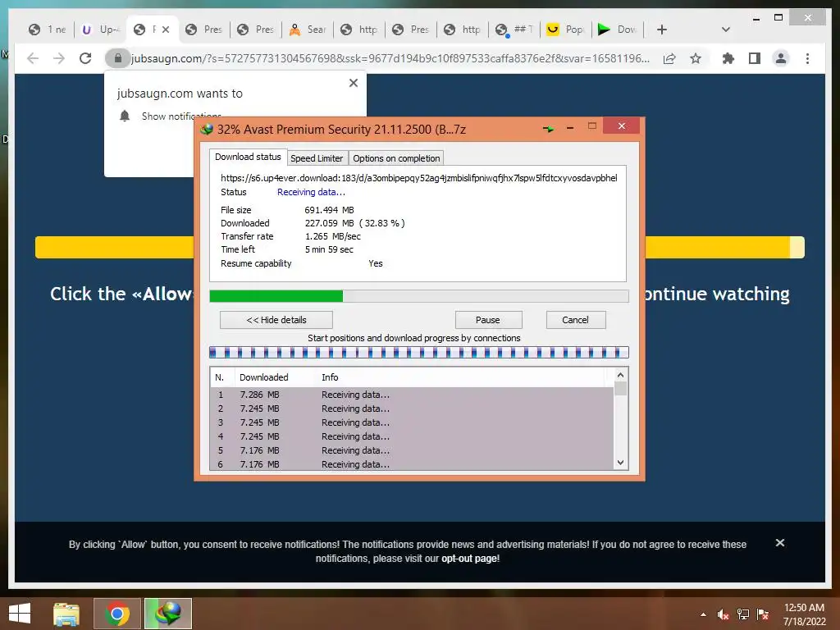Click the 1.265 MB/sec transfer rate

pyautogui.click(x=333, y=236)
